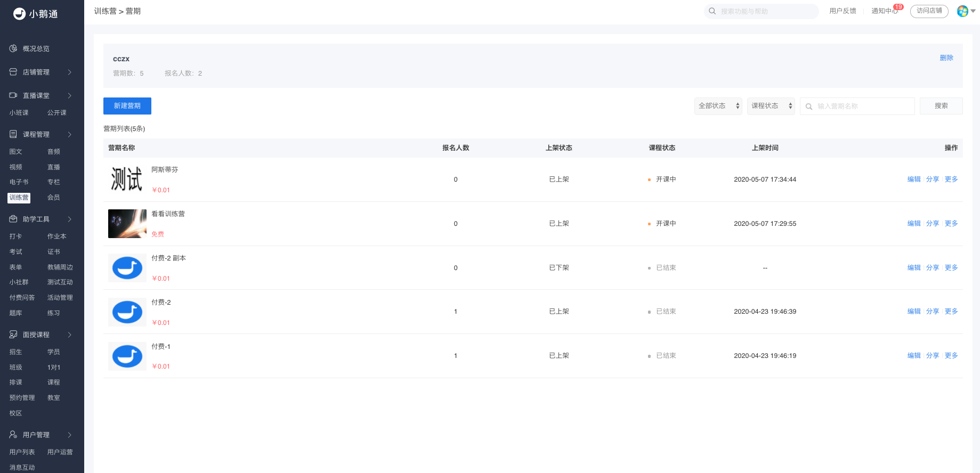Open 题库 in the sidebar
980x473 pixels.
tap(16, 313)
